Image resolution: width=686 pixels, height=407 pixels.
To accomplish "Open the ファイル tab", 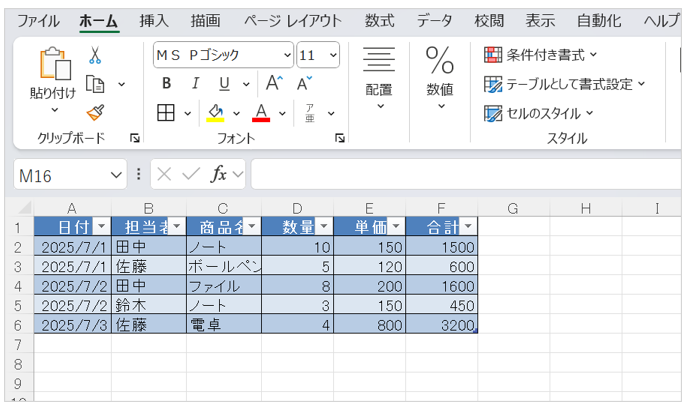I will coord(38,21).
